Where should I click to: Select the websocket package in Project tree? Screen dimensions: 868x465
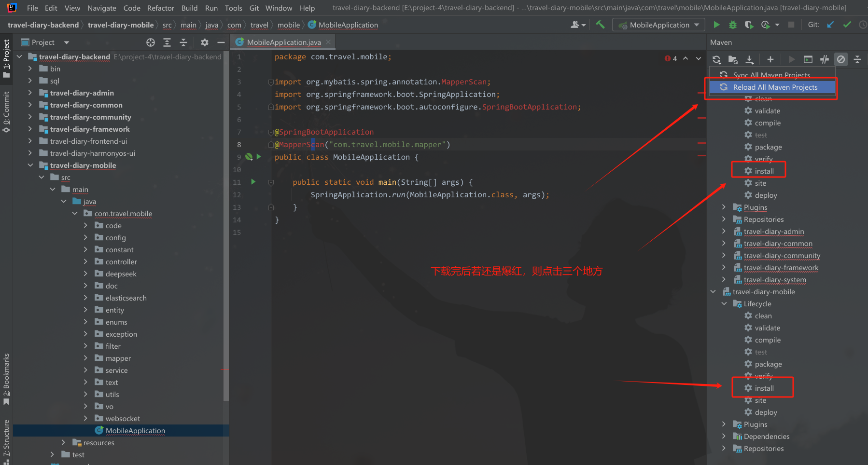click(x=123, y=418)
